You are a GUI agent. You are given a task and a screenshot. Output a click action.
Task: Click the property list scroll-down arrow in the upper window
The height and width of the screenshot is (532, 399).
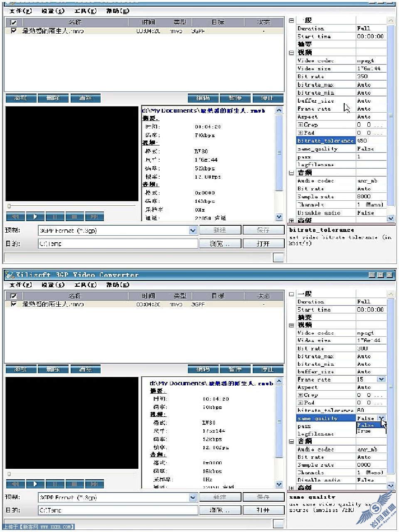(391, 218)
